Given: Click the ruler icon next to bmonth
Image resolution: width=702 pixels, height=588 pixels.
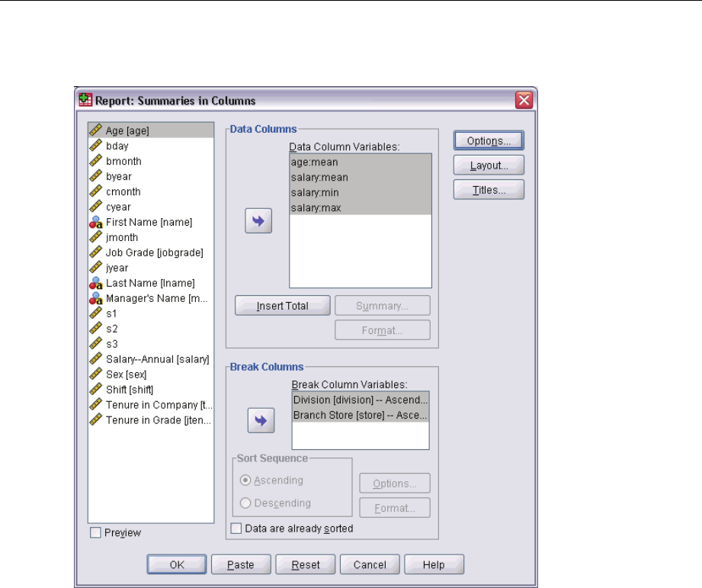Looking at the screenshot, I should coord(96,160).
